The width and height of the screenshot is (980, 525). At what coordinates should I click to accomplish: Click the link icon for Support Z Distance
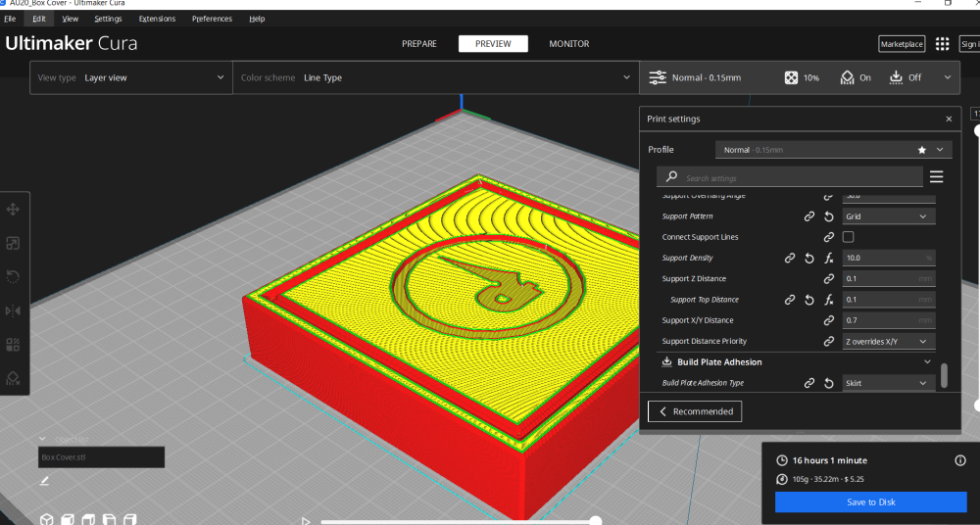pyautogui.click(x=829, y=279)
